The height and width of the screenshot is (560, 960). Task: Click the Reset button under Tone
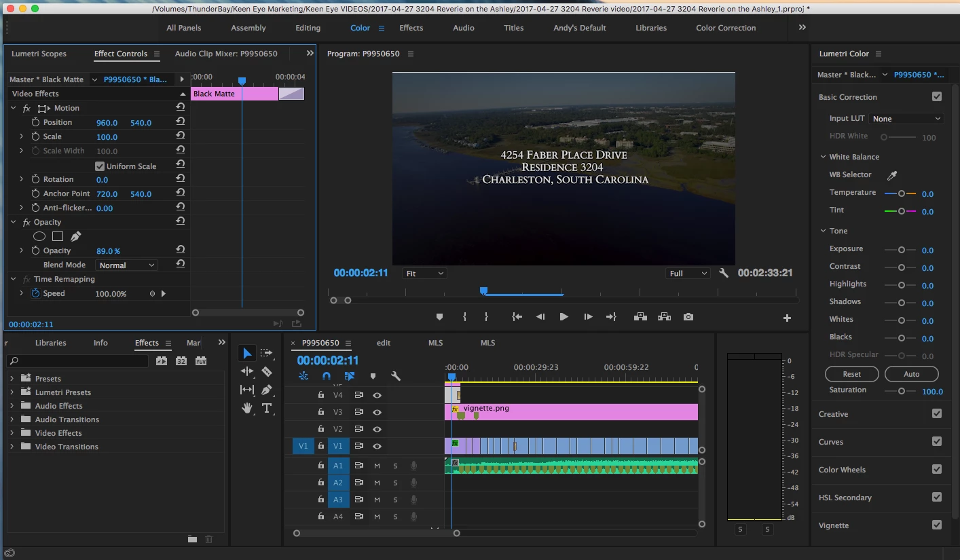(851, 374)
